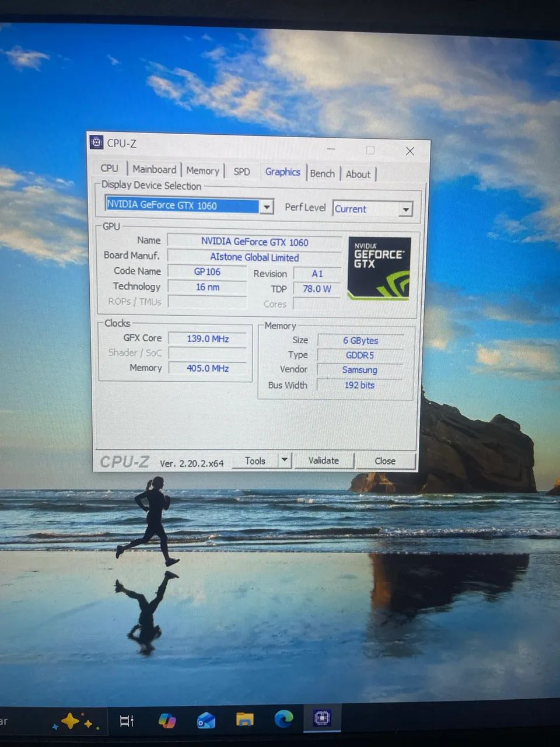Open the Bench tab

322,173
